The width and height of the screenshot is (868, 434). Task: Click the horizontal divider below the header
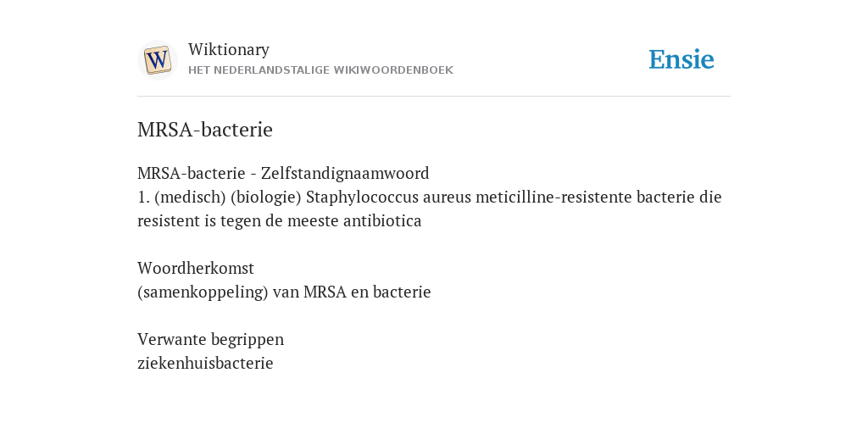[434, 97]
